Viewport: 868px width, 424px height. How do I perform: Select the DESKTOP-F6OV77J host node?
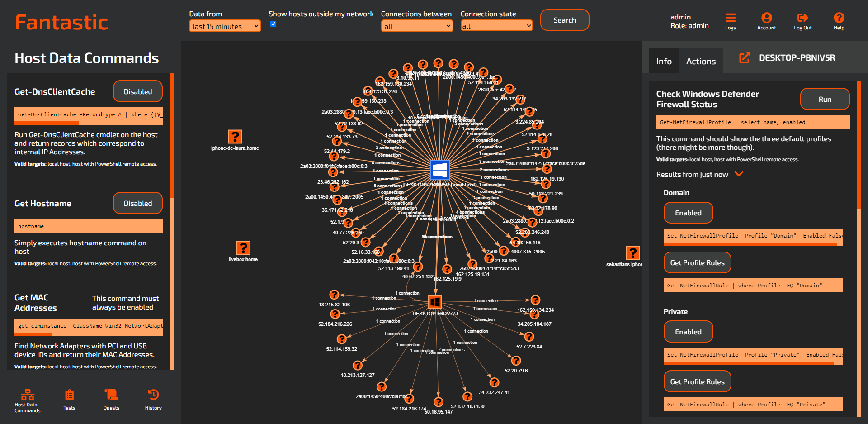[435, 301]
